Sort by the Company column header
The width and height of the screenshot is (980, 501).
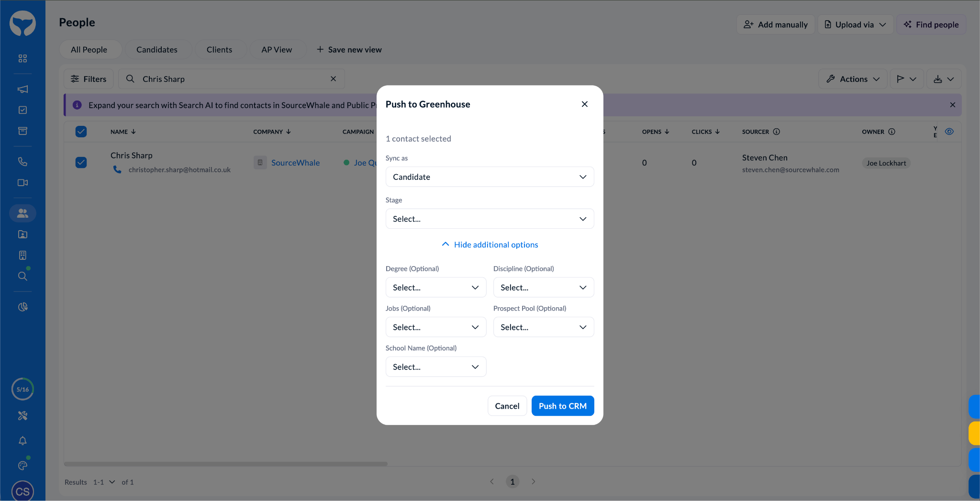pos(272,132)
